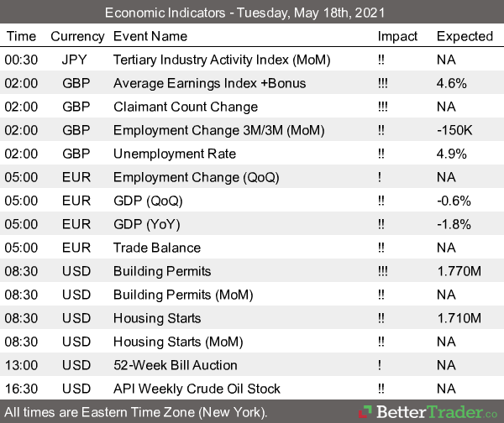Click the Economic Indicators title bar
Image resolution: width=504 pixels, height=423 pixels.
tap(252, 13)
